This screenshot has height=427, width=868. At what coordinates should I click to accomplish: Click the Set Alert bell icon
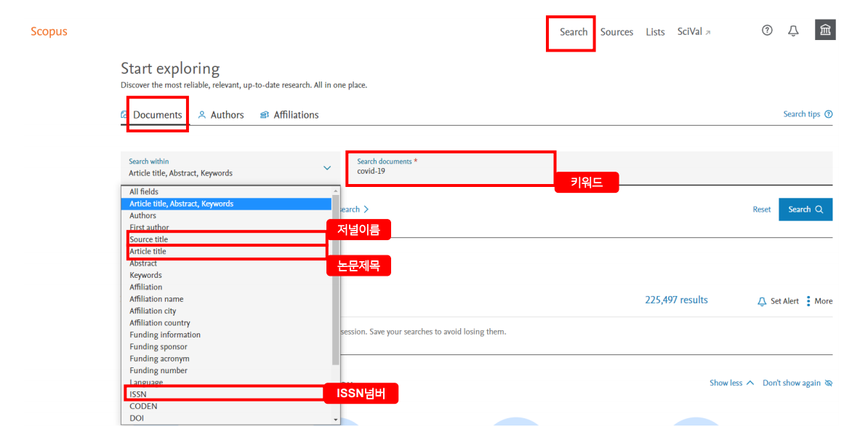[x=762, y=301]
